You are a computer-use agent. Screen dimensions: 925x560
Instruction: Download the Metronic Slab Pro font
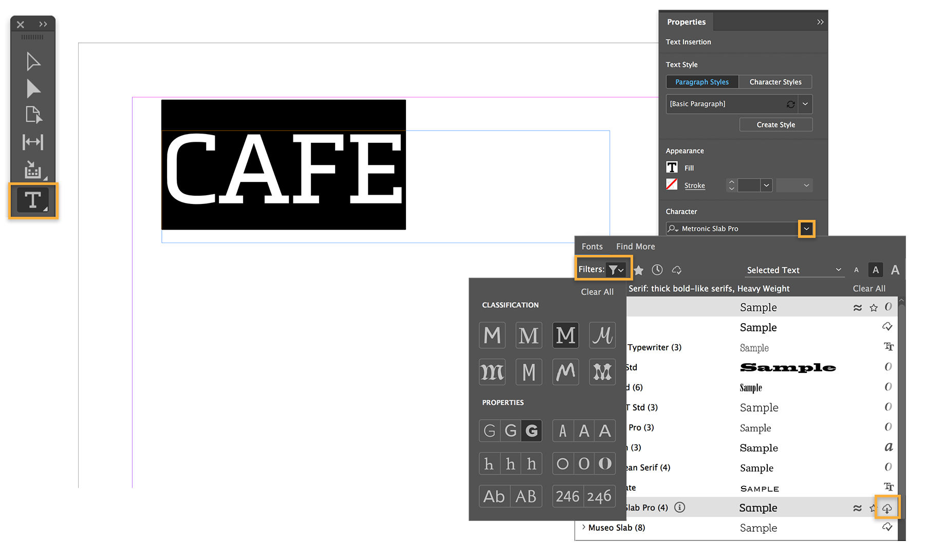tap(887, 507)
